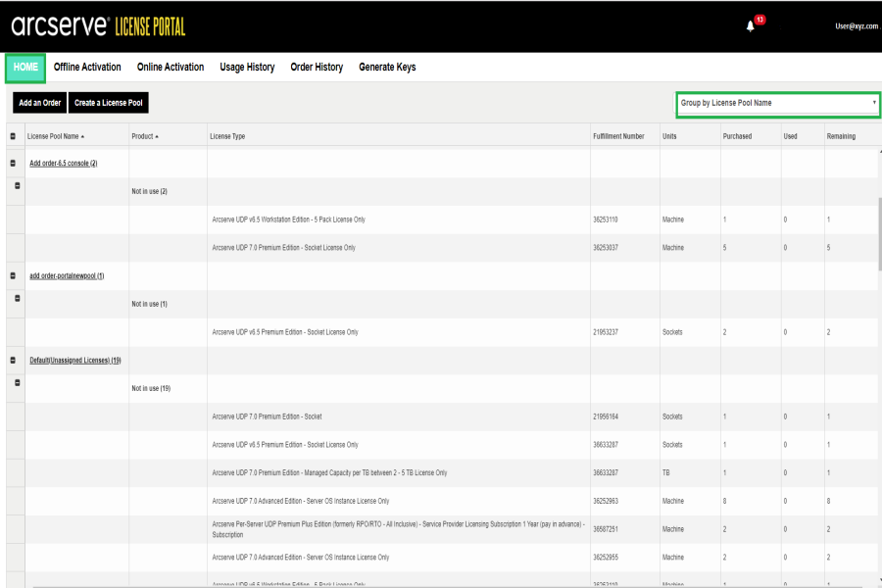Click the Add an Order button
Viewport: 882px width, 588px height.
39,103
